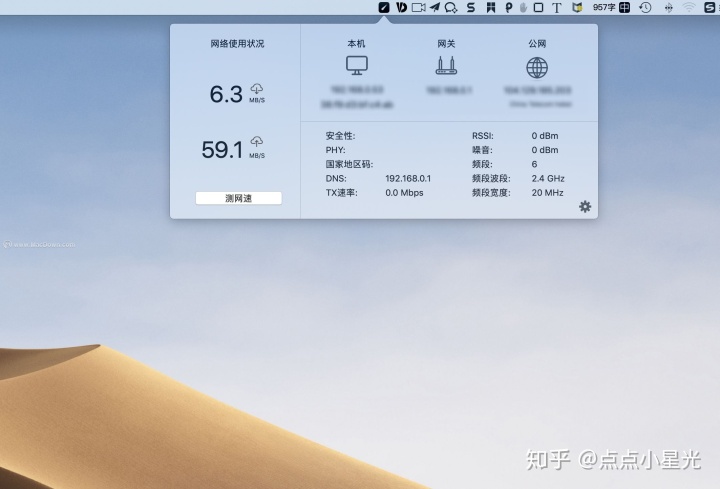Click the 网关 router icon

pos(446,66)
